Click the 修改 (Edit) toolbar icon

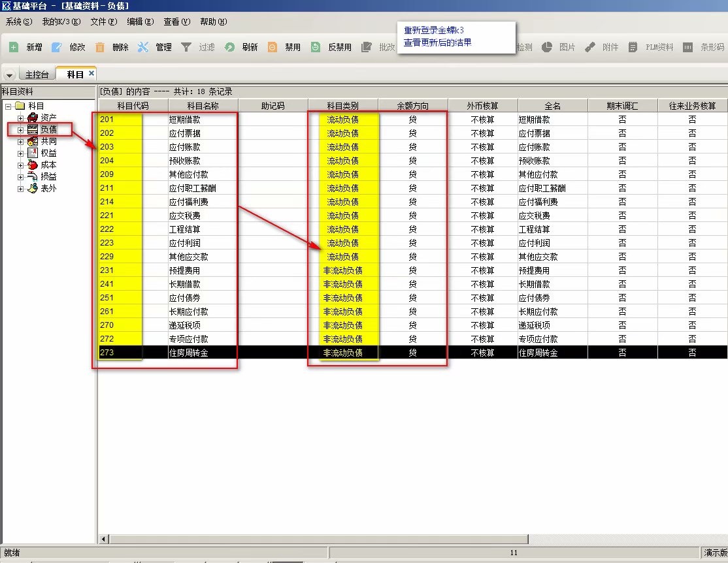(57, 47)
